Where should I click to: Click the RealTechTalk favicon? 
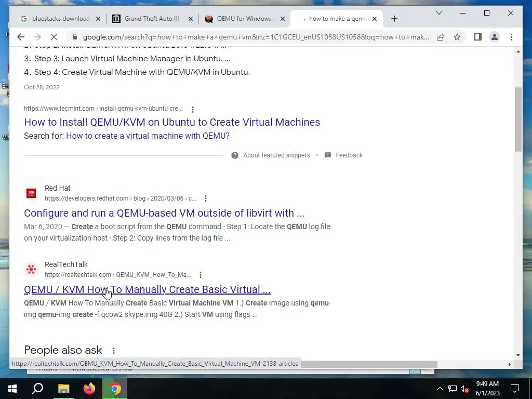(31, 270)
